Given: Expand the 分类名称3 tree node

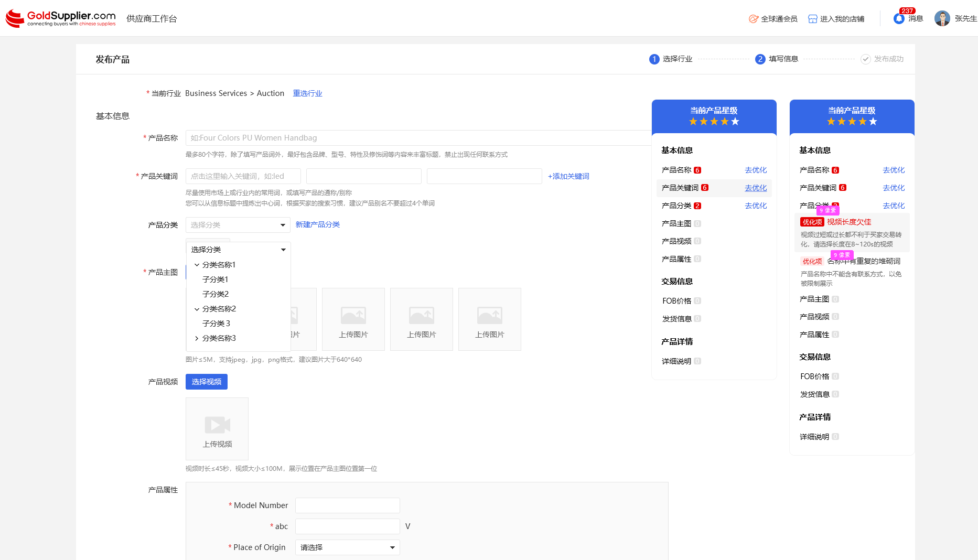Looking at the screenshot, I should point(197,338).
